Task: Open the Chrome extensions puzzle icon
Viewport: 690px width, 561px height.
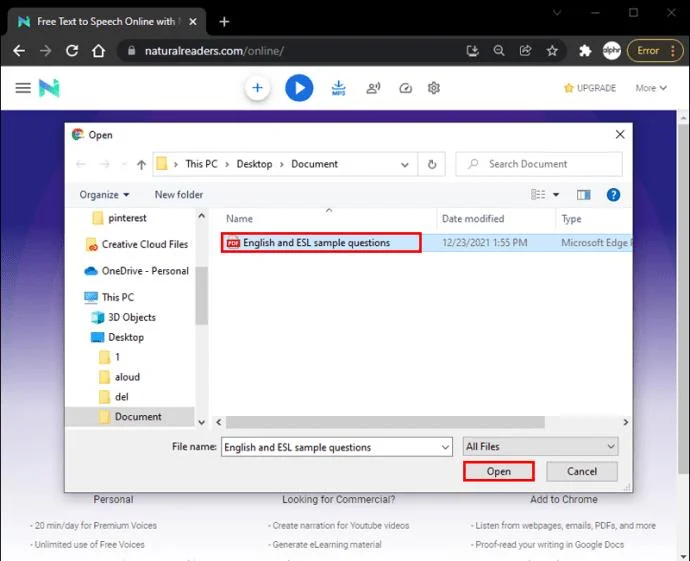Action: [x=585, y=51]
